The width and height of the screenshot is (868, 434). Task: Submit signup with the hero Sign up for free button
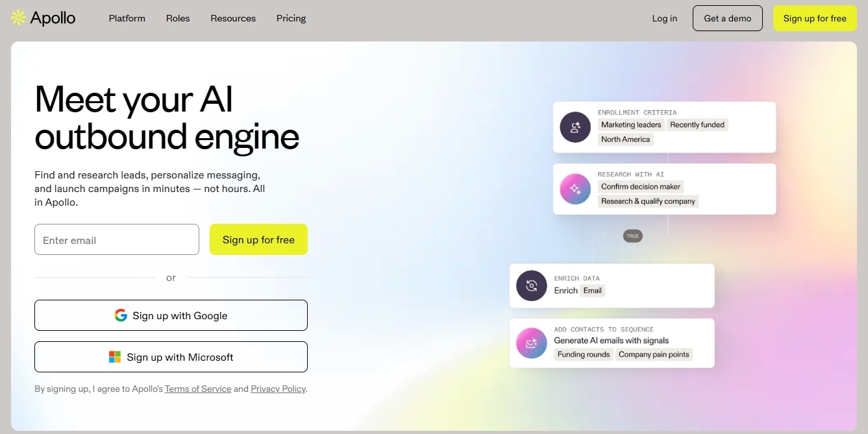click(258, 239)
